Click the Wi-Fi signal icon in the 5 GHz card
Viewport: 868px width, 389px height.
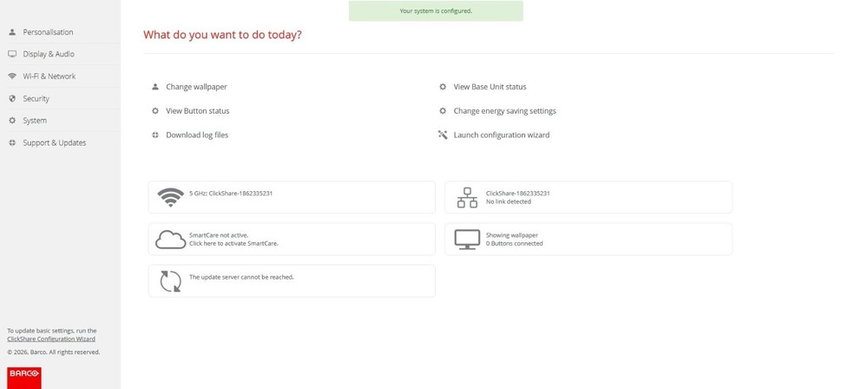[170, 197]
